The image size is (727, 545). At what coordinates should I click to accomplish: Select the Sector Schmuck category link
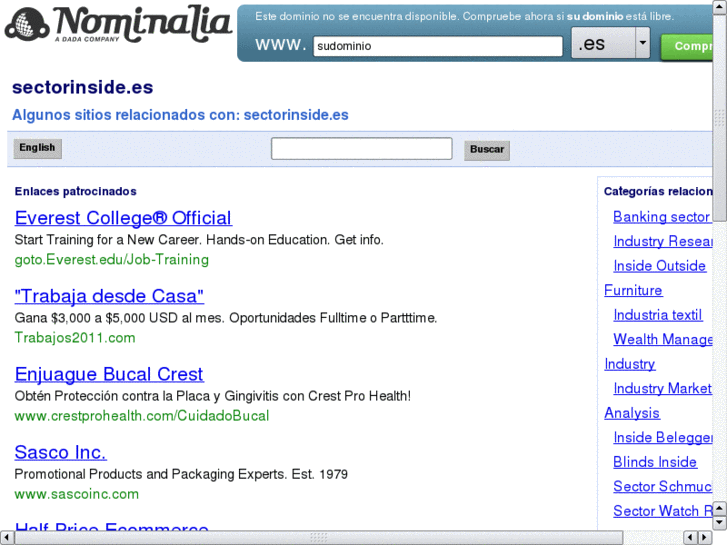point(663,487)
